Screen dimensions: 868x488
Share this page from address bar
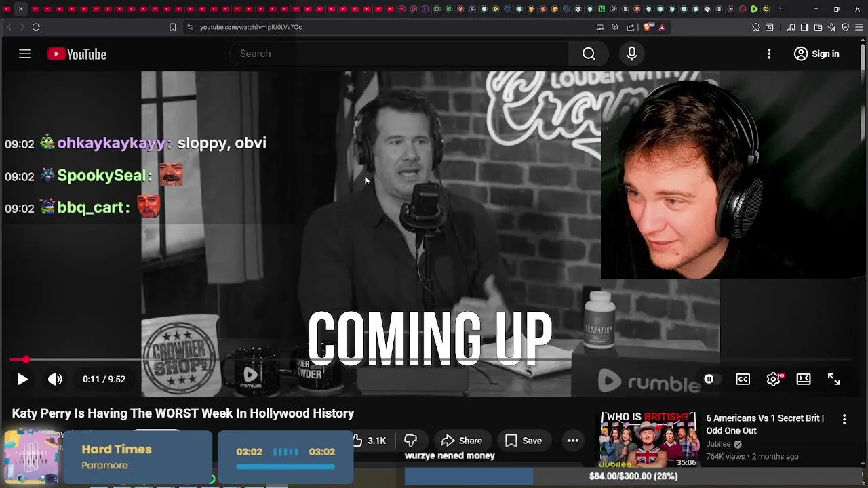(x=631, y=27)
